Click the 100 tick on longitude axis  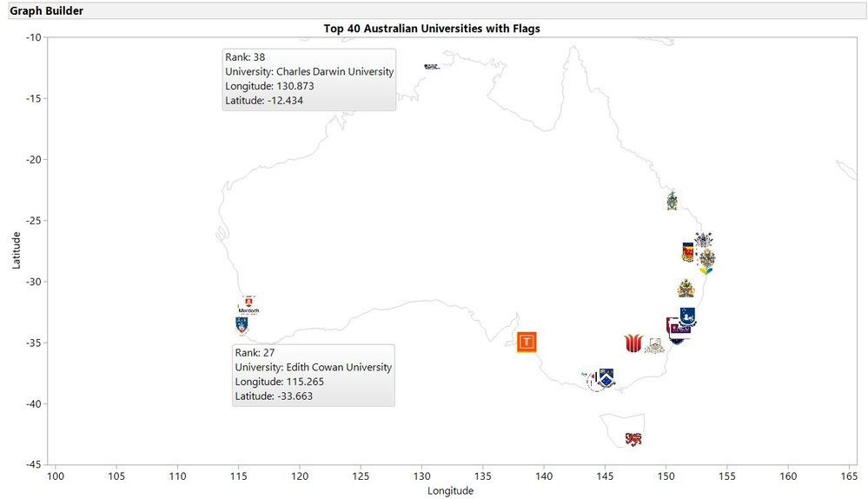tap(56, 476)
